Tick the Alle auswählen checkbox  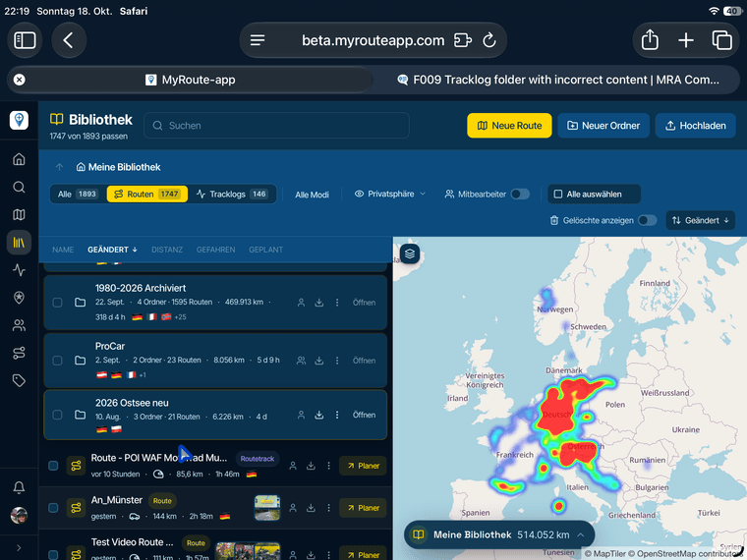tap(558, 195)
